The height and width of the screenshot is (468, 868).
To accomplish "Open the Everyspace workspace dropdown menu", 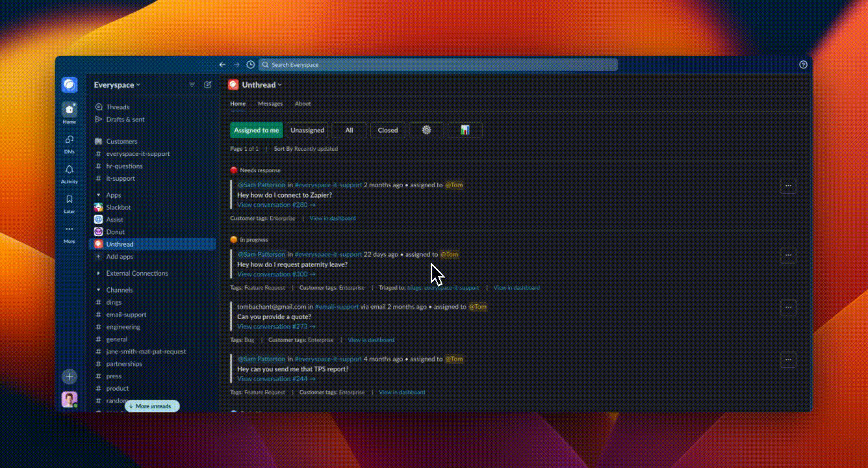I will point(117,85).
